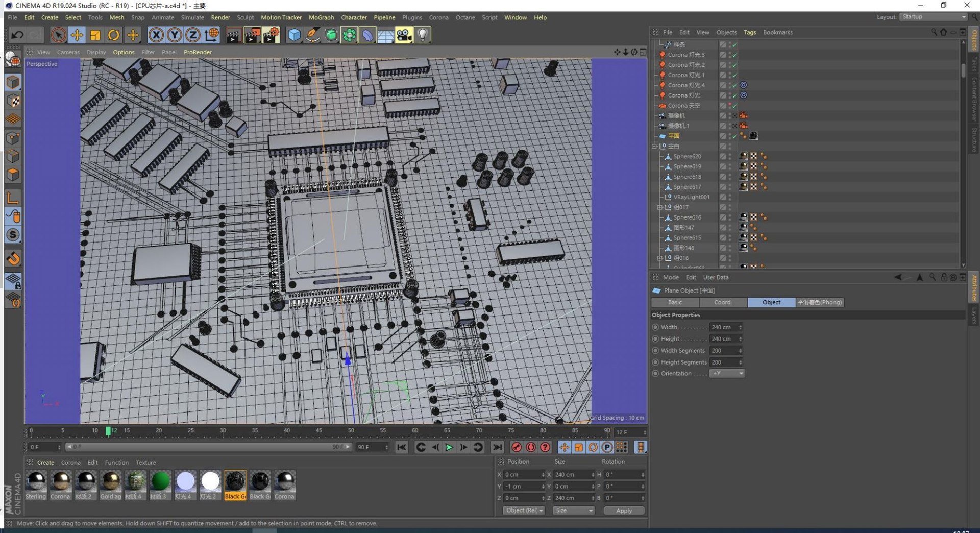Click the Undo arrow icon
Viewport: 980px width, 533px height.
click(17, 35)
